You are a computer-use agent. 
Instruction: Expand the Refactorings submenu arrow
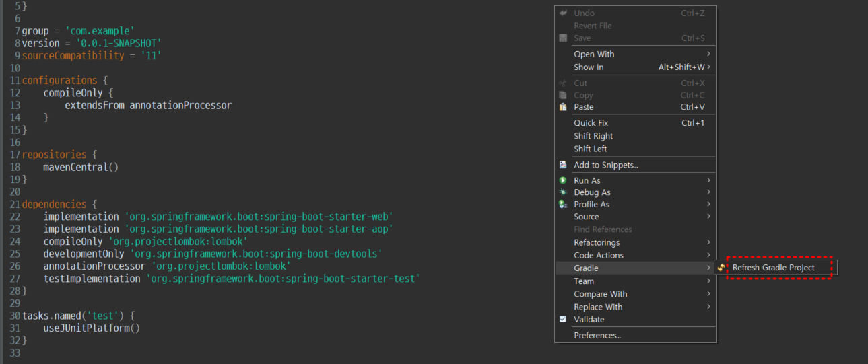pyautogui.click(x=708, y=242)
